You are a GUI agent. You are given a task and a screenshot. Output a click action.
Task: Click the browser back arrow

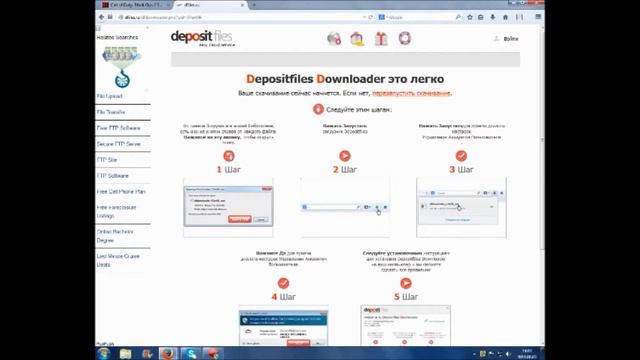(x=101, y=17)
